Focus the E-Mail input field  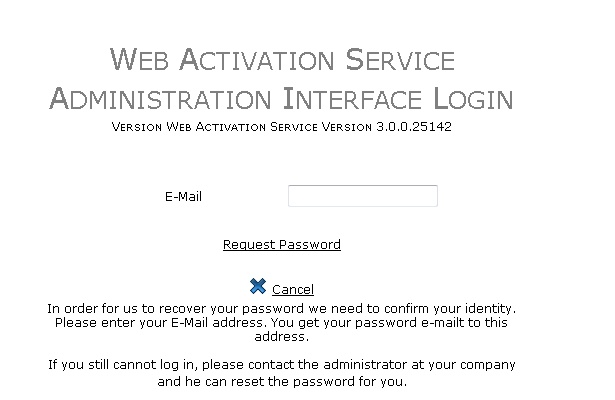(x=362, y=196)
